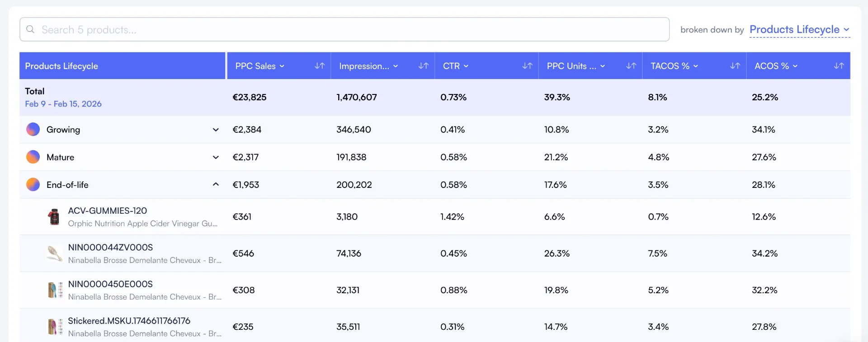
Task: Sort by CTR column
Action: (x=527, y=66)
